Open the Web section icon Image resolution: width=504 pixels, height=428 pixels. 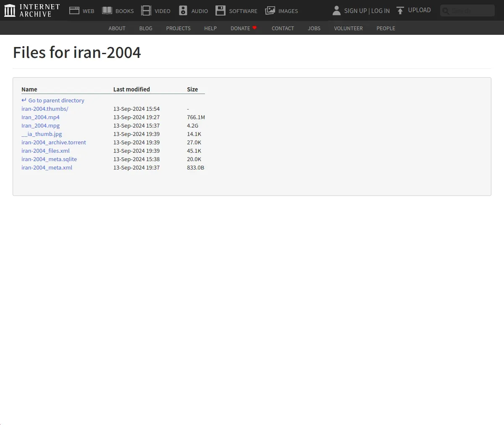point(74,10)
